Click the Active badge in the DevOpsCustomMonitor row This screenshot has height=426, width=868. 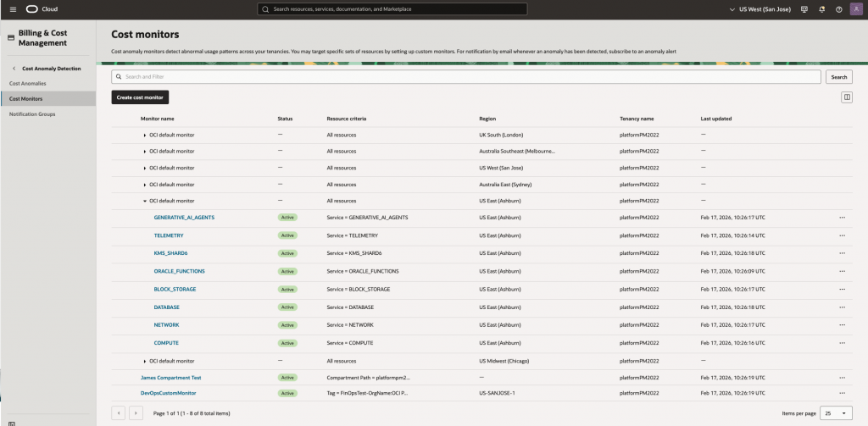pyautogui.click(x=287, y=393)
